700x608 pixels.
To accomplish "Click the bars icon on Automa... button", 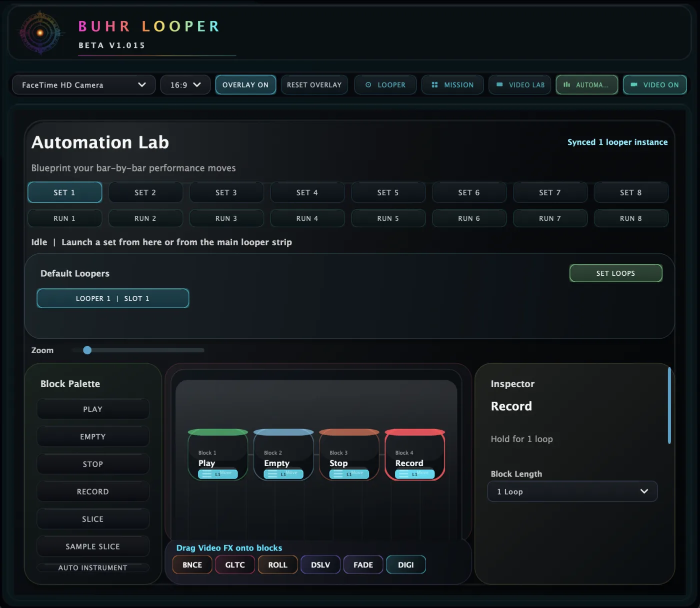I will coord(567,85).
